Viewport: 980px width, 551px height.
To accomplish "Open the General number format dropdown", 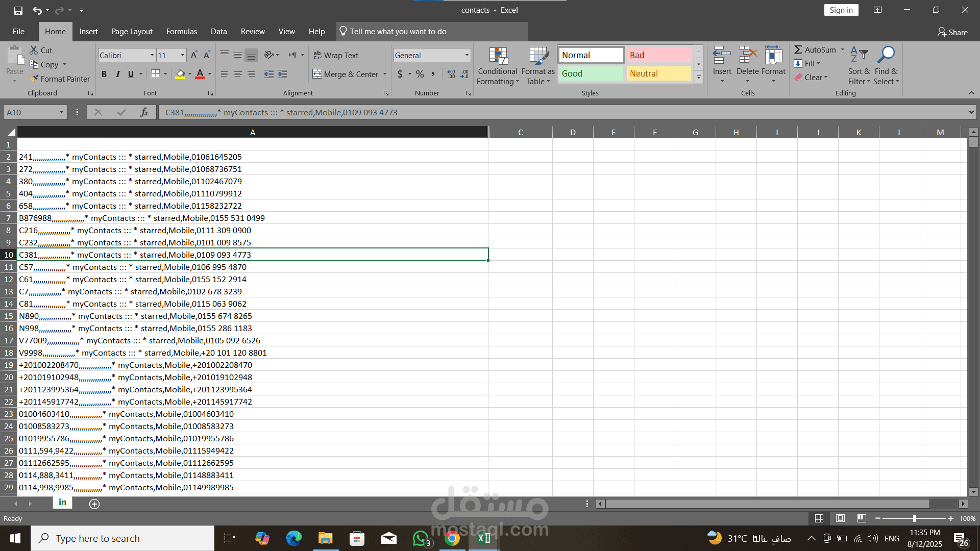I will tap(467, 55).
